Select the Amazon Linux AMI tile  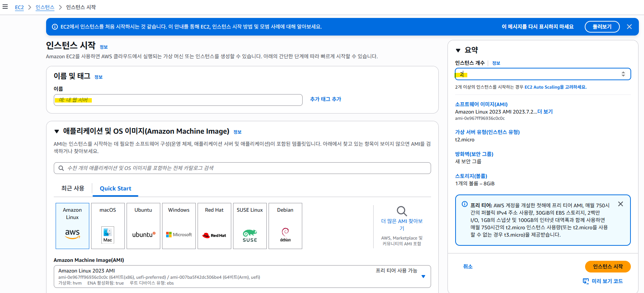click(72, 226)
